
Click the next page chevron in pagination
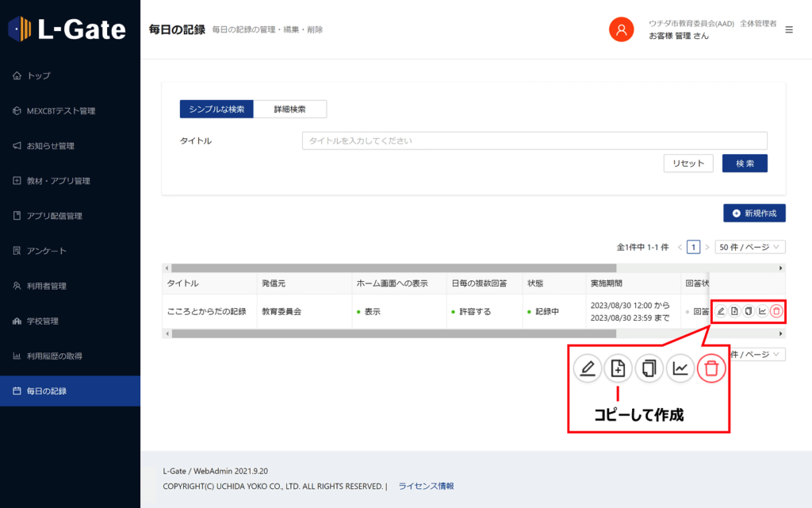click(x=707, y=247)
